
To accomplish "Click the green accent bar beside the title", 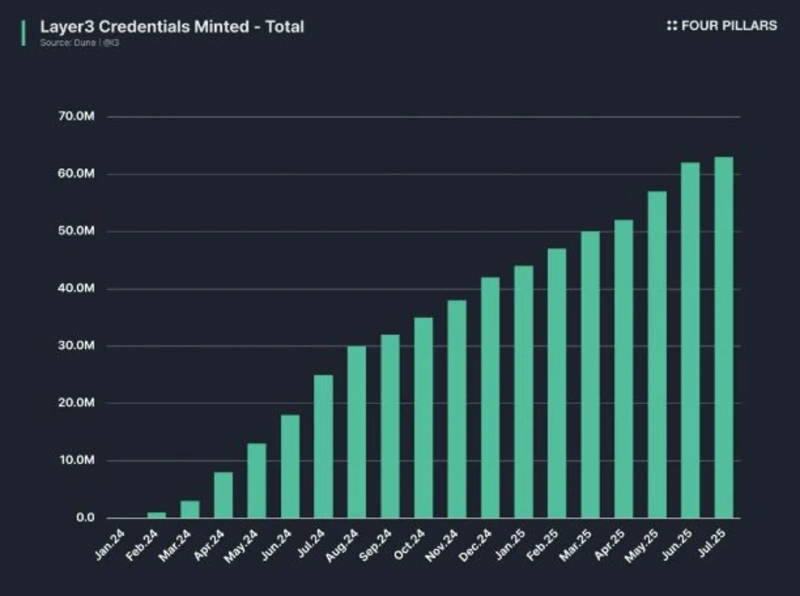I will [24, 32].
